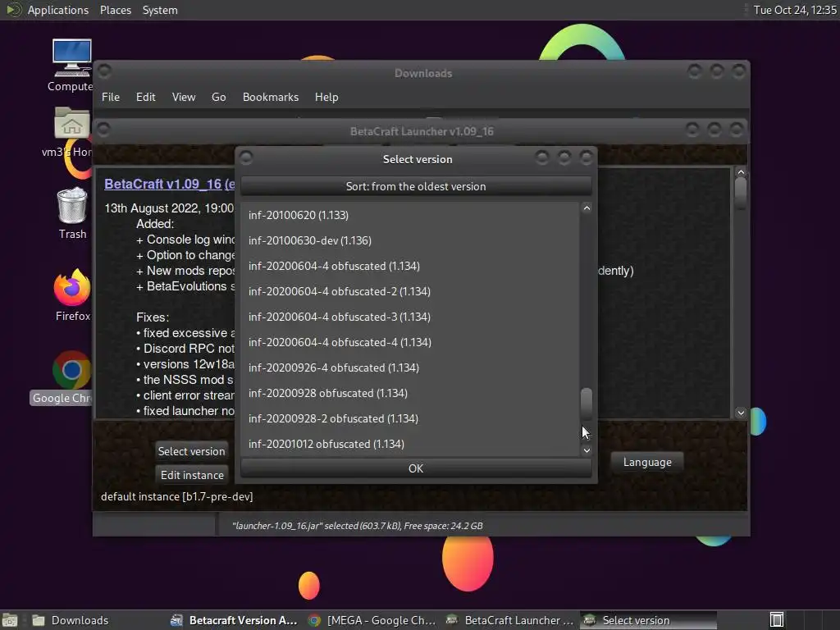Click the clock showing Tue Oct 24
The height and width of the screenshot is (630, 840).
click(x=794, y=10)
